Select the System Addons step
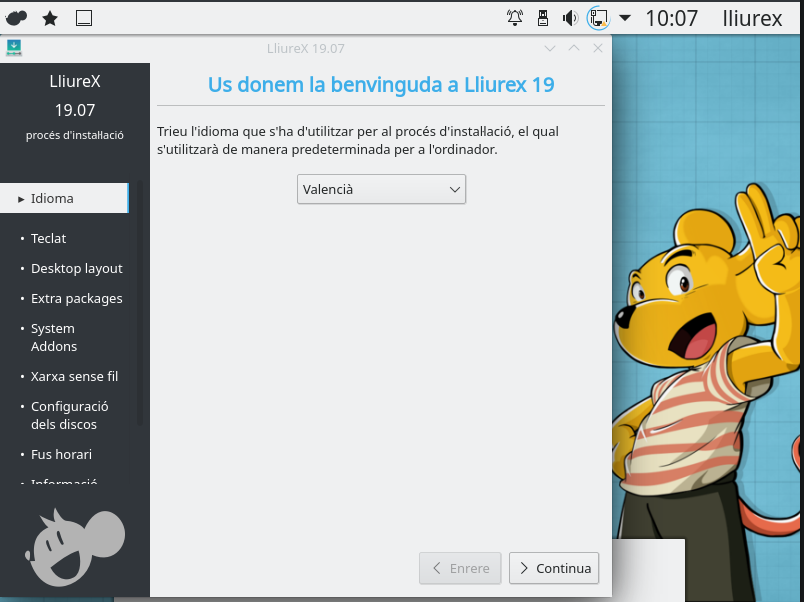Viewport: 804px width, 602px height. [53, 337]
